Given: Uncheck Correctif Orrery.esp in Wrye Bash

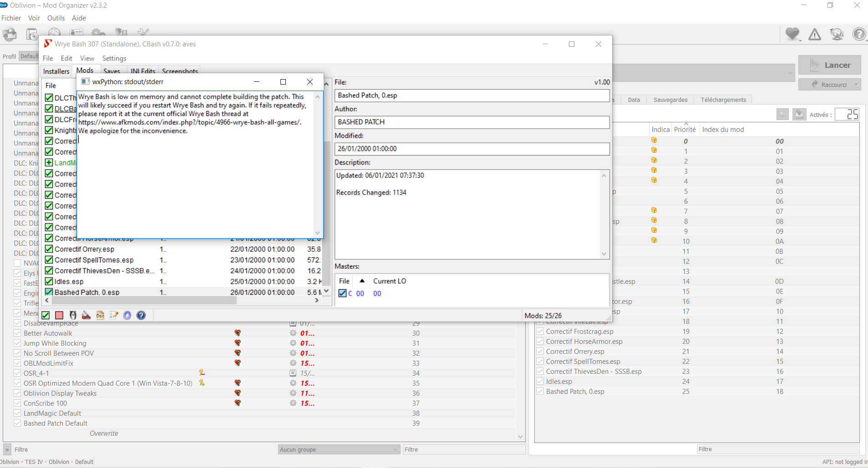Looking at the screenshot, I should coord(49,249).
